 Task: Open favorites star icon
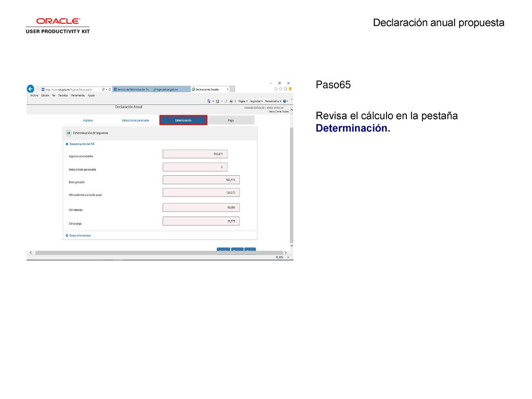pos(281,89)
